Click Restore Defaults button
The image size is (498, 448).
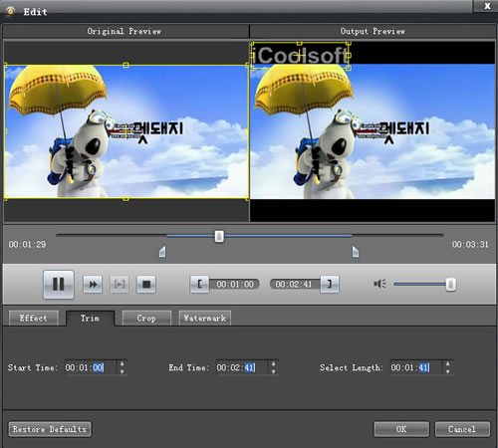50,429
